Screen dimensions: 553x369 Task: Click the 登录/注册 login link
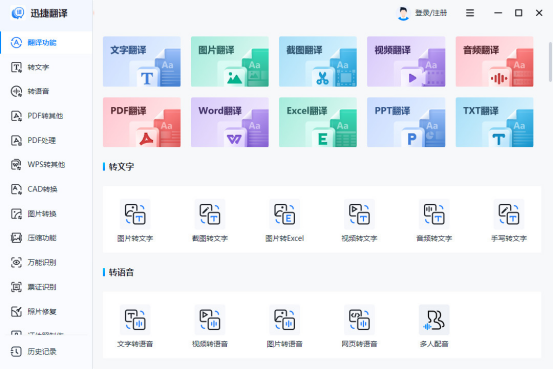[x=431, y=13]
